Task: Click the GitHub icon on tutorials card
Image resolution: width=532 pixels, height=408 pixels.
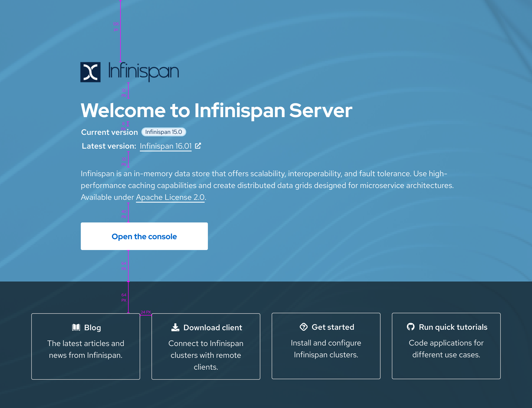Action: coord(411,327)
